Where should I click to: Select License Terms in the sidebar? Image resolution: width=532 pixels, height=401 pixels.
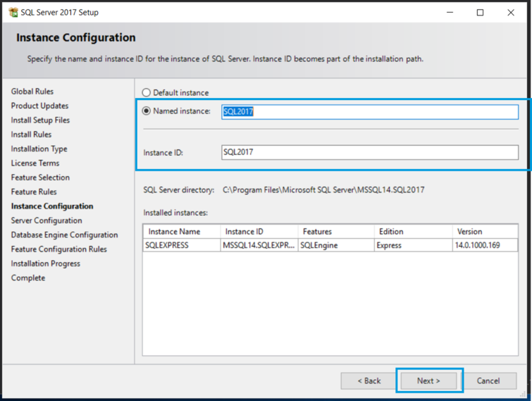click(35, 164)
